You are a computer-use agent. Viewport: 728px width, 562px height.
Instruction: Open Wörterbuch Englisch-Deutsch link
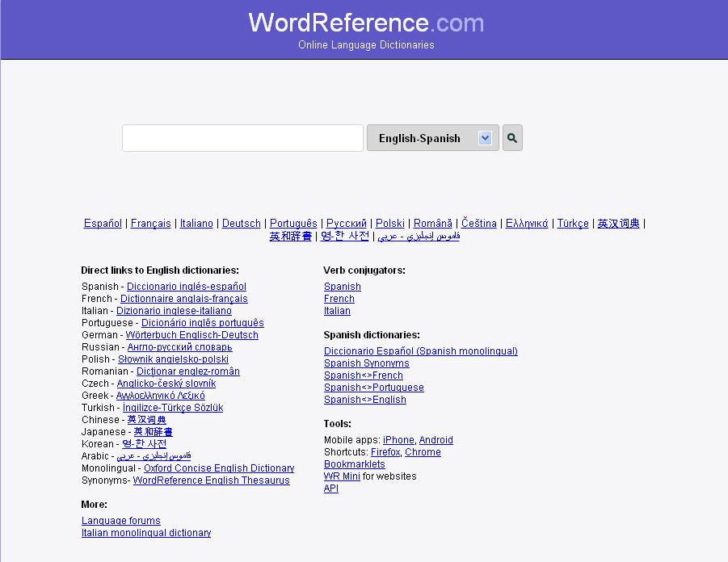191,334
